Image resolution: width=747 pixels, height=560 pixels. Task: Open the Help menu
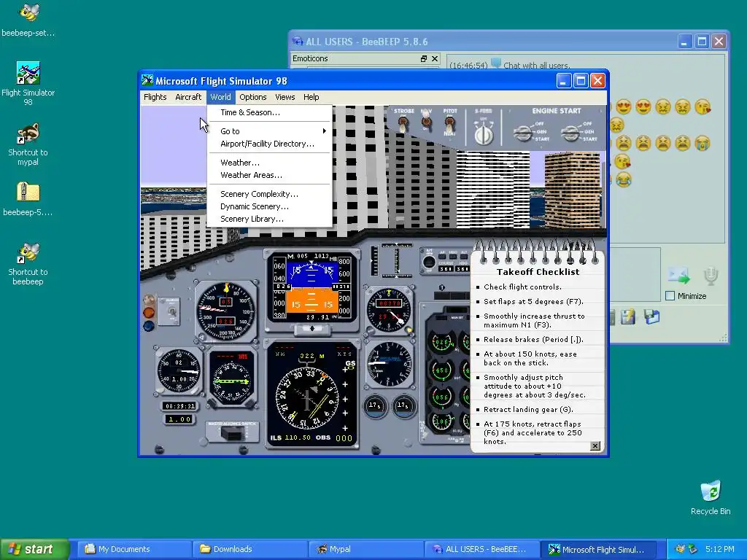click(x=311, y=97)
